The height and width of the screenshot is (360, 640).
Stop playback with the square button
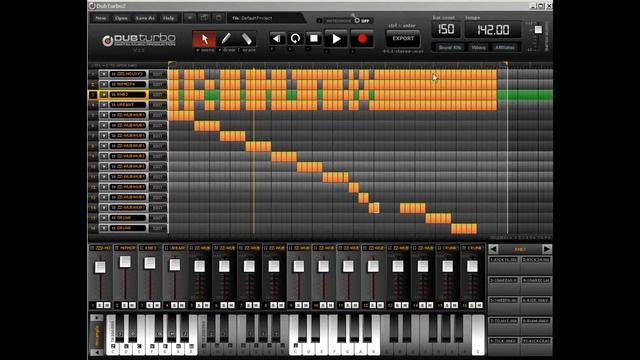pyautogui.click(x=313, y=38)
